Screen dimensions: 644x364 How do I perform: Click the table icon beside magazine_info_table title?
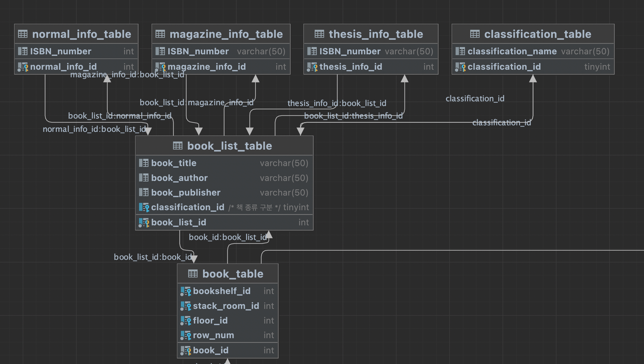[160, 34]
